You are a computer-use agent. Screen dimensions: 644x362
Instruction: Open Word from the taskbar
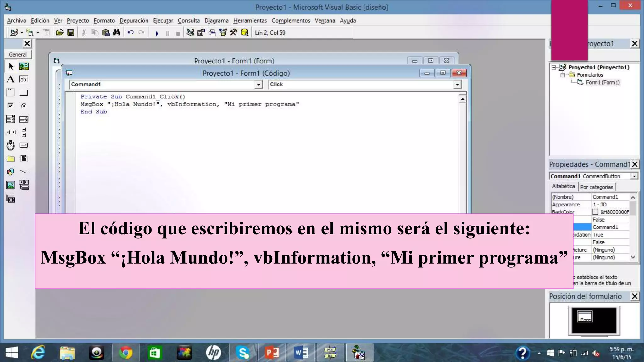pos(301,353)
